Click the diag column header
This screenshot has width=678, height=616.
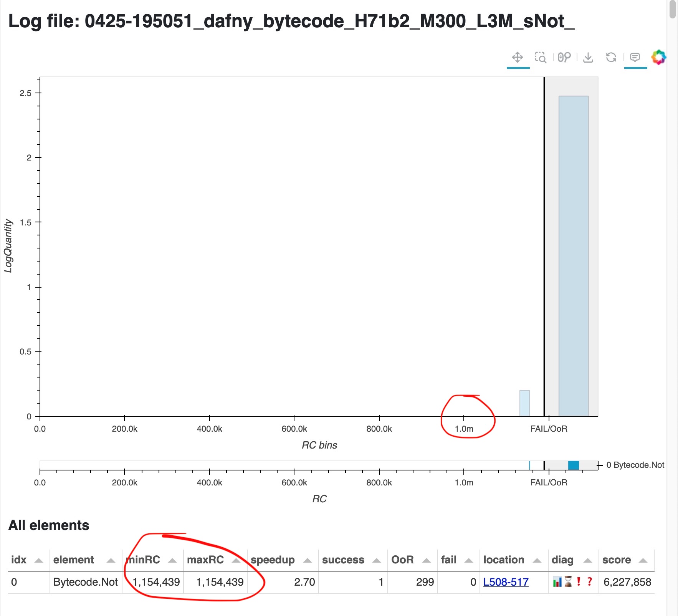pyautogui.click(x=573, y=560)
